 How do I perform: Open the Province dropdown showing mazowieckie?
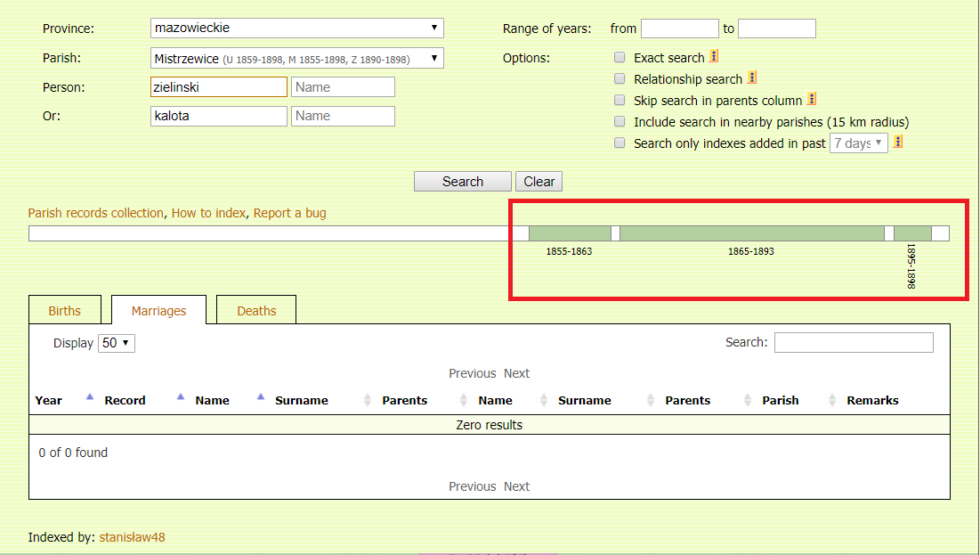(297, 29)
